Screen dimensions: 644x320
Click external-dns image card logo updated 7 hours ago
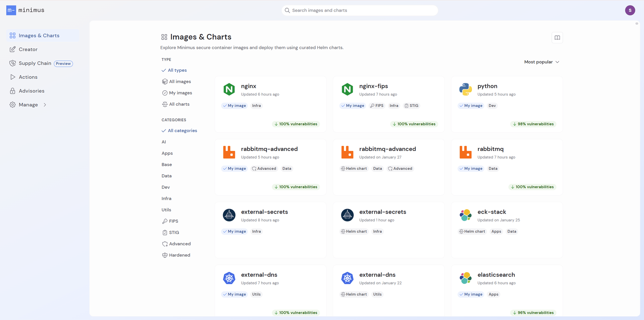tap(229, 278)
